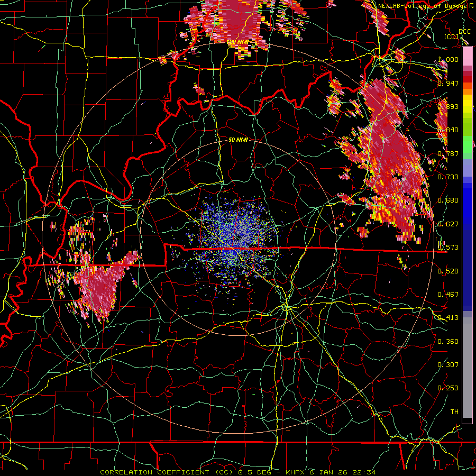Click the 0.733 scale value

coord(448,177)
